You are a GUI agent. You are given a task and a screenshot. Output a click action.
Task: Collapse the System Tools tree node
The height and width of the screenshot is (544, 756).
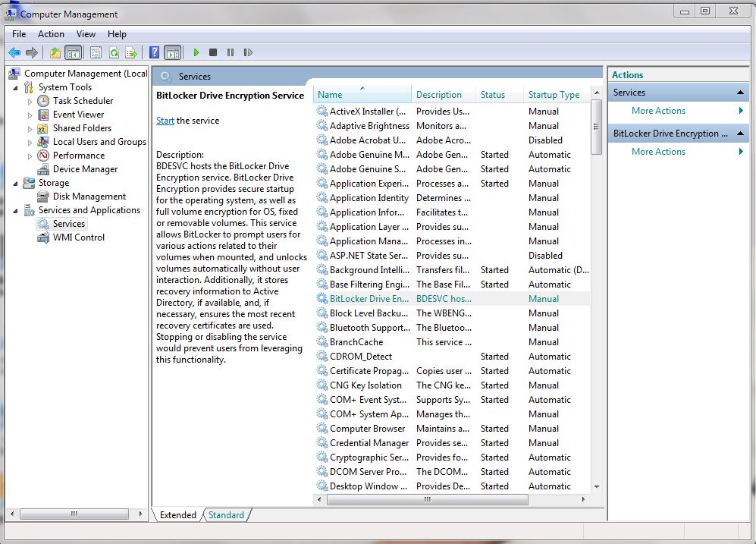(17, 87)
